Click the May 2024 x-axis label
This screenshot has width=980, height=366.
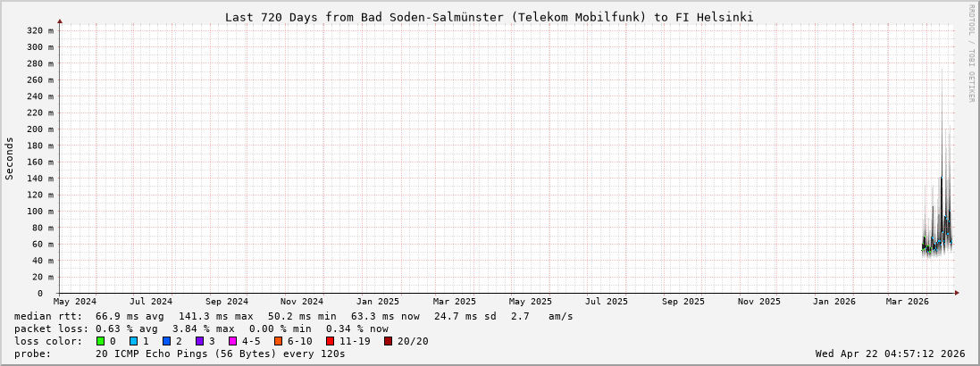(75, 302)
